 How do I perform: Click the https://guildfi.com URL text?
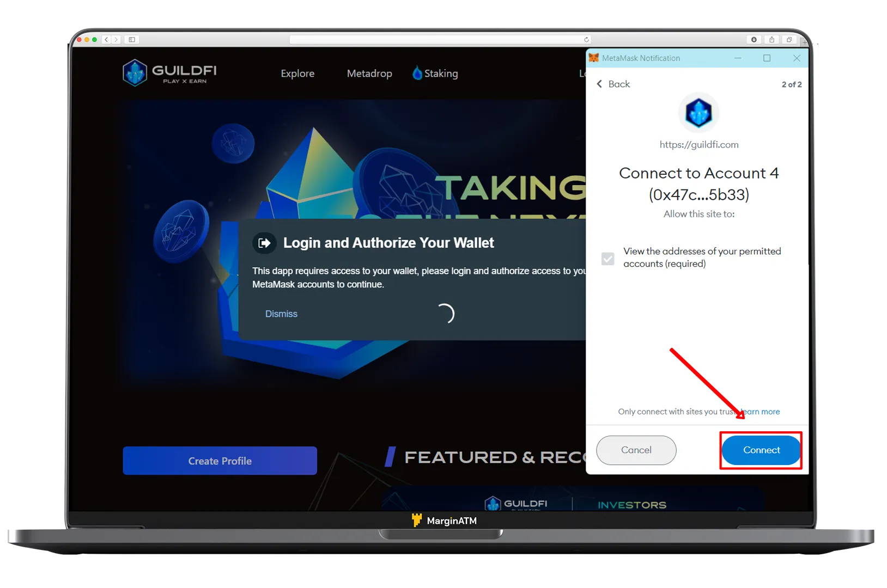click(699, 144)
